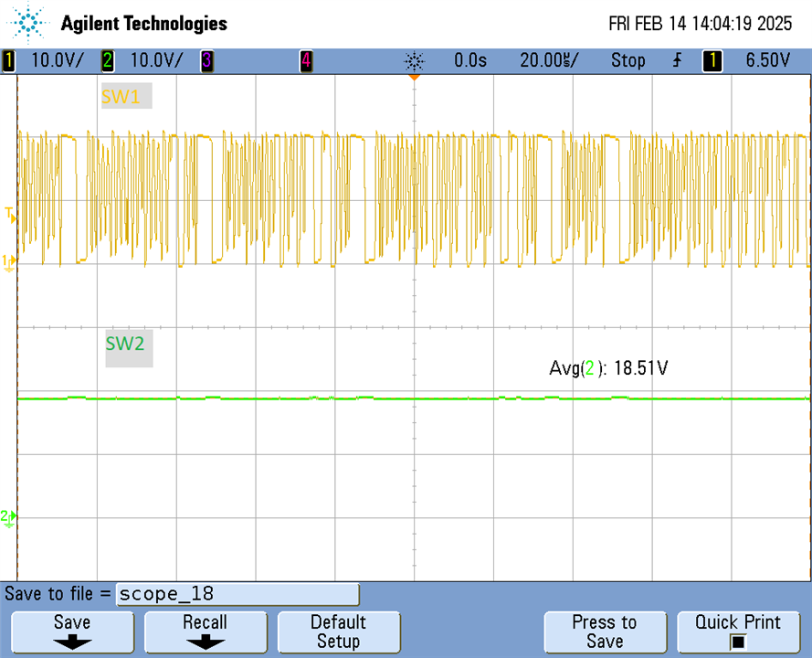This screenshot has width=812, height=658.
Task: Click trigger level T marker on left
Action: (10, 215)
